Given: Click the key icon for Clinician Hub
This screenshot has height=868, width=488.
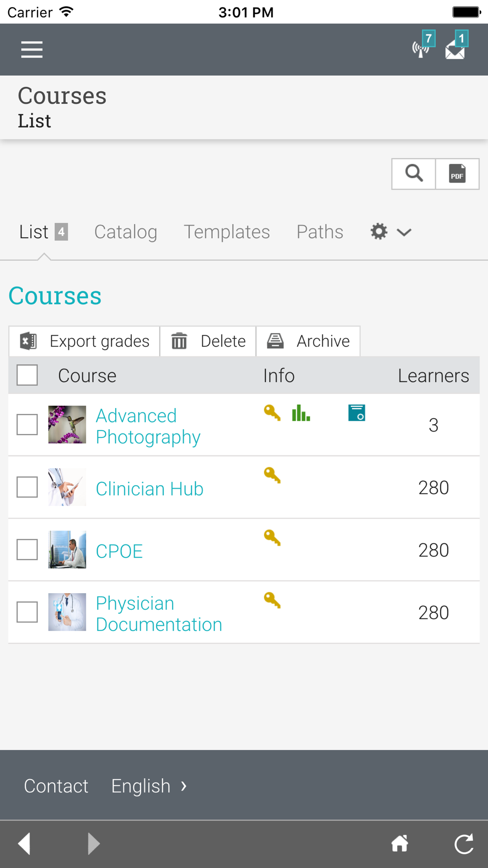Looking at the screenshot, I should 272,475.
